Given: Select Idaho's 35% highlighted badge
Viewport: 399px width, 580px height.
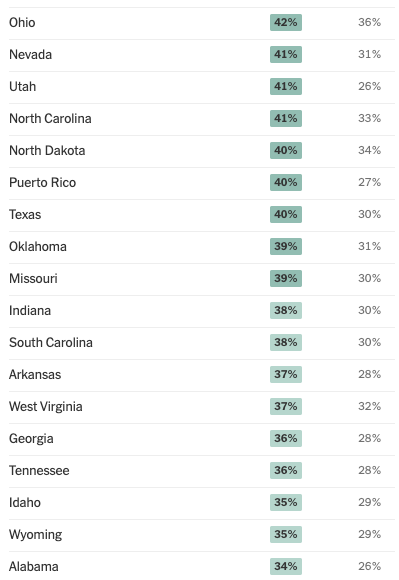Looking at the screenshot, I should 286,502.
